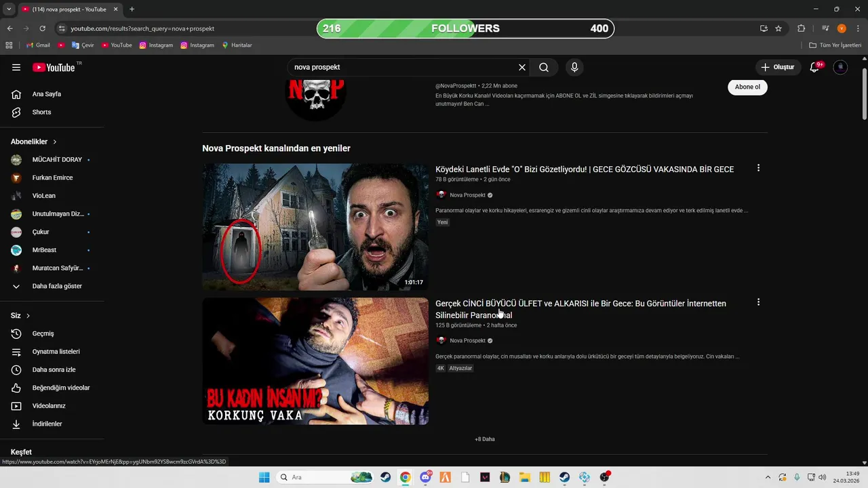This screenshot has height=488, width=868.
Task: Clear the search box with X icon
Action: click(522, 67)
